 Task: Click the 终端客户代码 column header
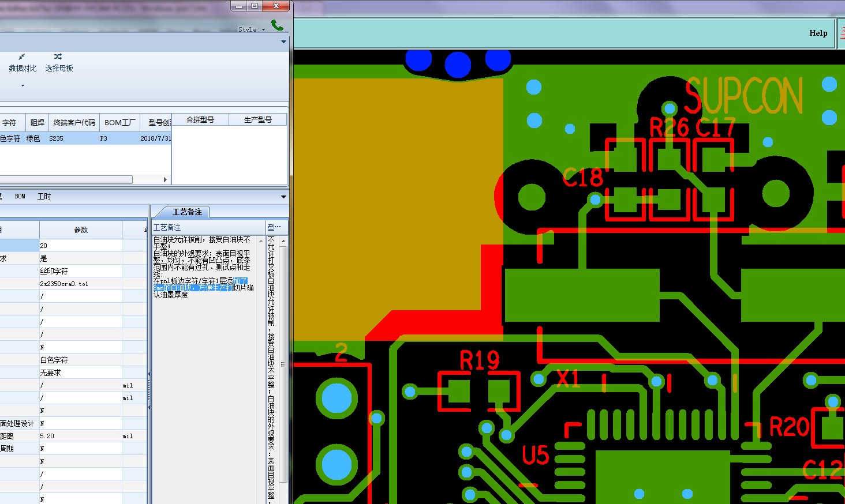74,123
